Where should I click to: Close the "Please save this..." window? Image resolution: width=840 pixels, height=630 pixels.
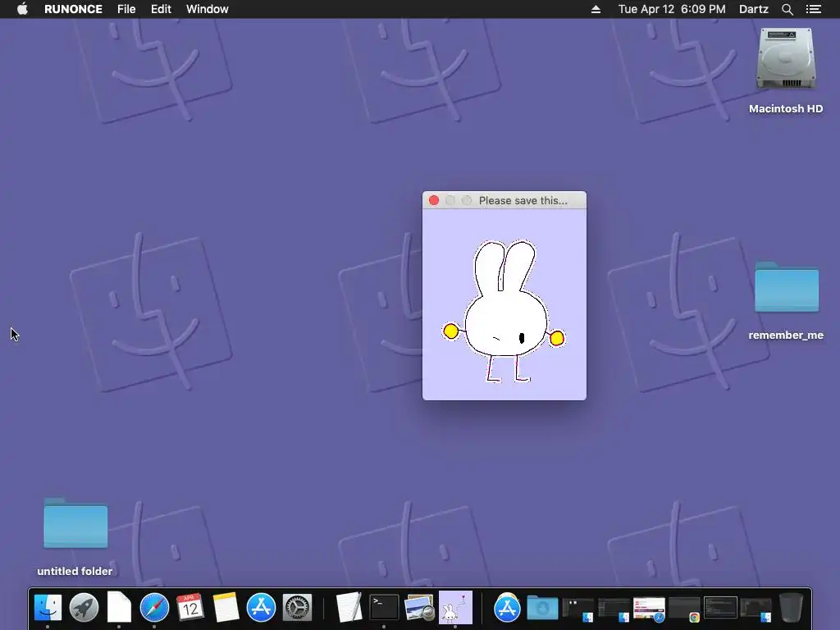pyautogui.click(x=434, y=200)
